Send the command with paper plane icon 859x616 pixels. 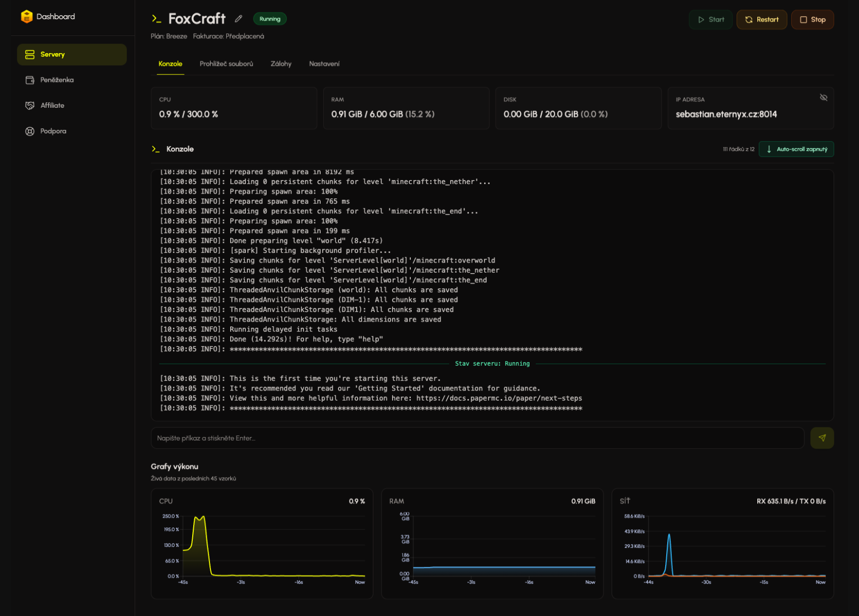[x=822, y=438]
